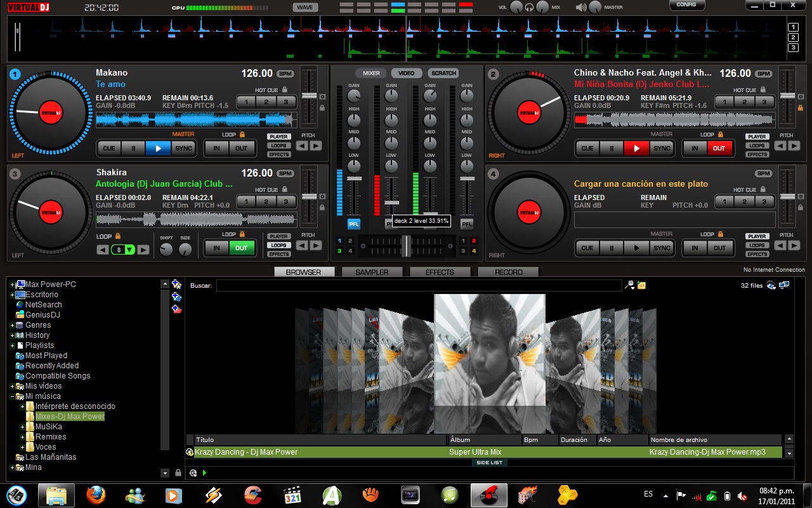
Task: Toggle PFL on mixer channel 1
Action: pos(353,224)
